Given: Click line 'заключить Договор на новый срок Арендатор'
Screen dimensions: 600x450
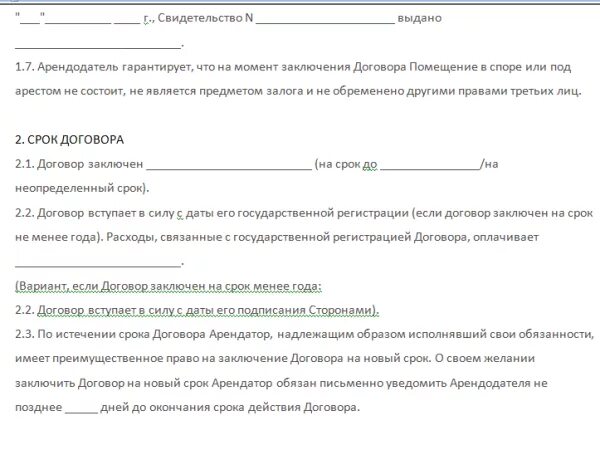Looking at the screenshot, I should tap(281, 383).
